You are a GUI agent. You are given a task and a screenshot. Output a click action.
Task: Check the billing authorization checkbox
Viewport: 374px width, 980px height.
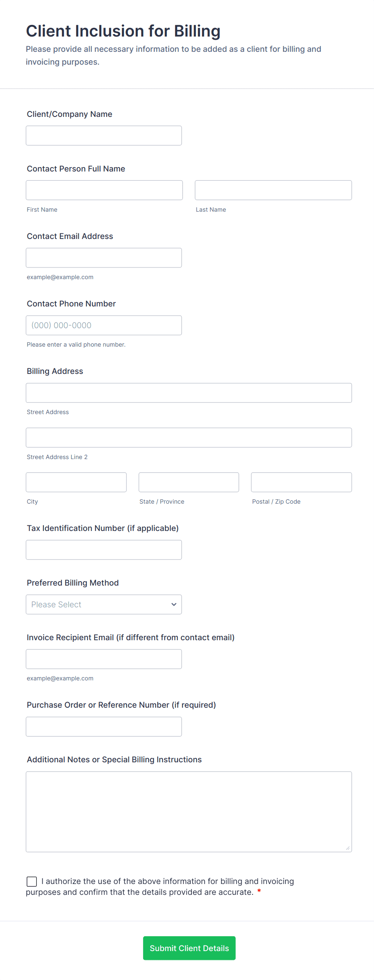pos(32,882)
